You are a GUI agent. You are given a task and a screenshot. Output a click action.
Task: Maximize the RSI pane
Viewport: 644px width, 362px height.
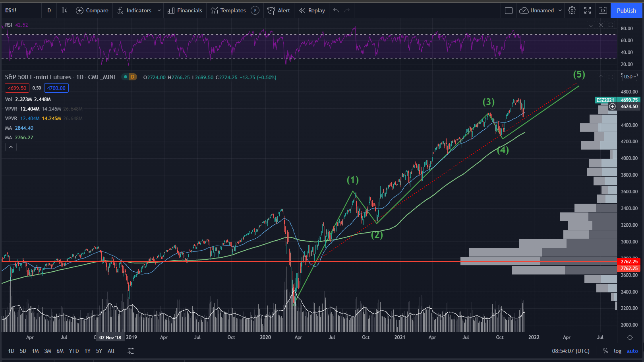click(x=611, y=25)
